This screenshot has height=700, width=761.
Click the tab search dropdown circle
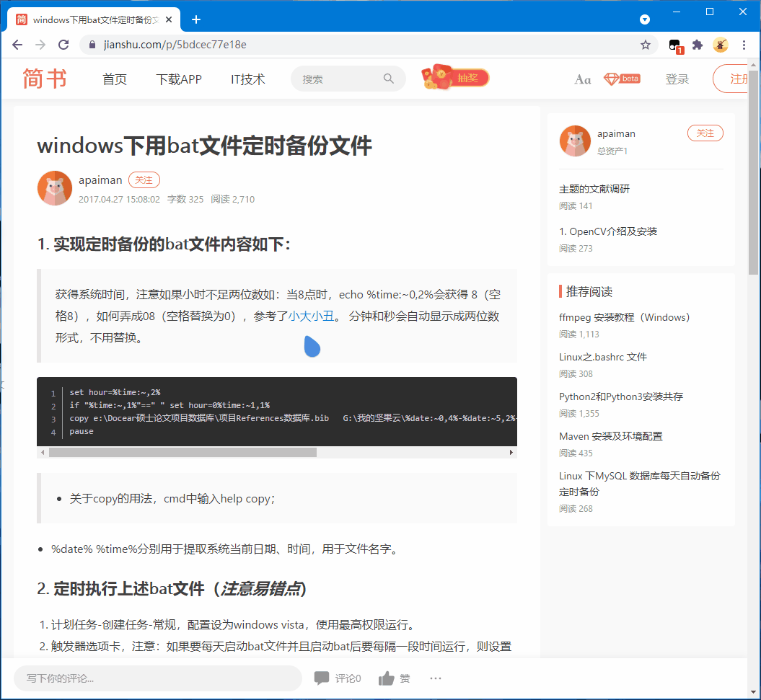645,19
